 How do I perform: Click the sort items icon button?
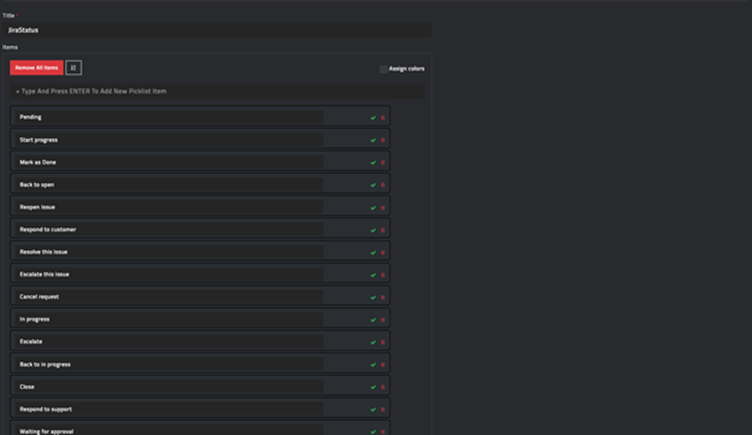[73, 68]
